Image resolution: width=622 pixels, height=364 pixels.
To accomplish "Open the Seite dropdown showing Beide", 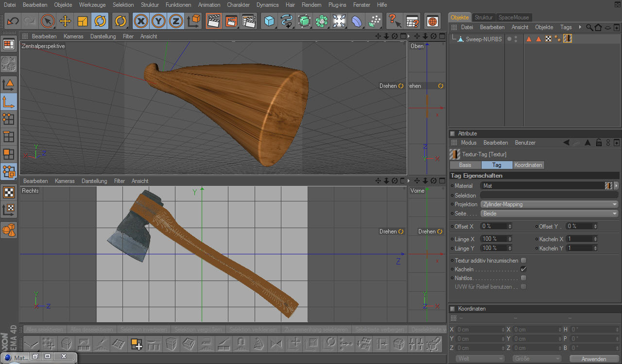I will pyautogui.click(x=549, y=214).
